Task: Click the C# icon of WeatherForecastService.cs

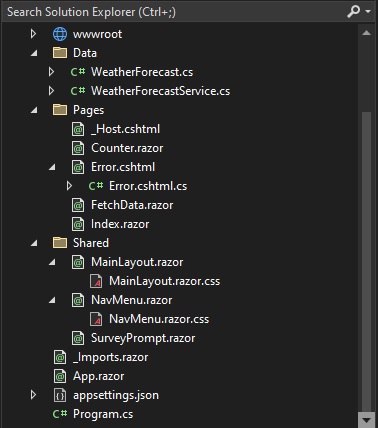Action: 78,91
